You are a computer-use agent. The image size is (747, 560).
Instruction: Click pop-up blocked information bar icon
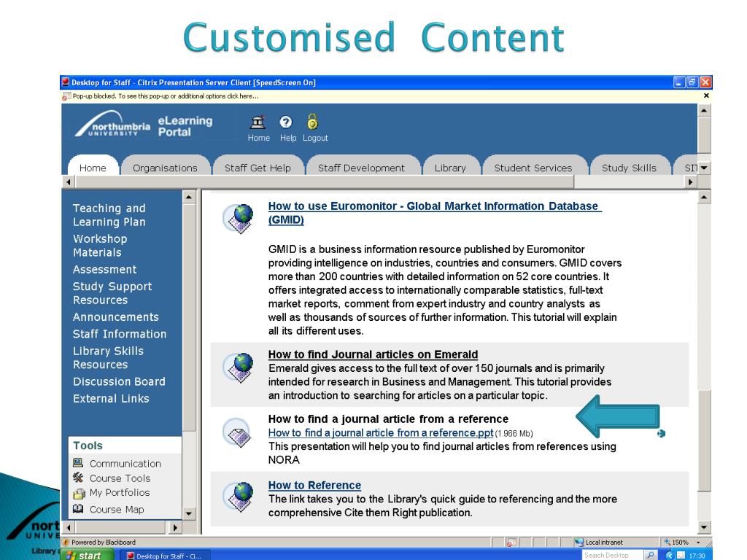pos(66,96)
